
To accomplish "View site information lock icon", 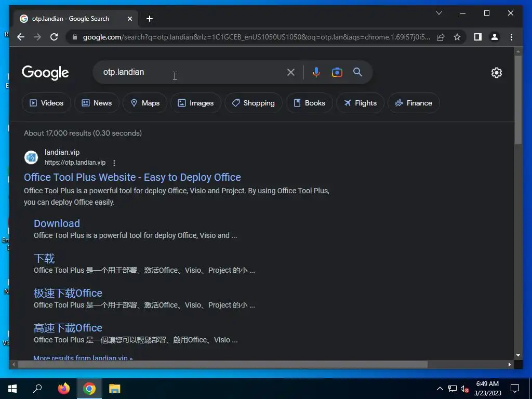I will pyautogui.click(x=75, y=37).
